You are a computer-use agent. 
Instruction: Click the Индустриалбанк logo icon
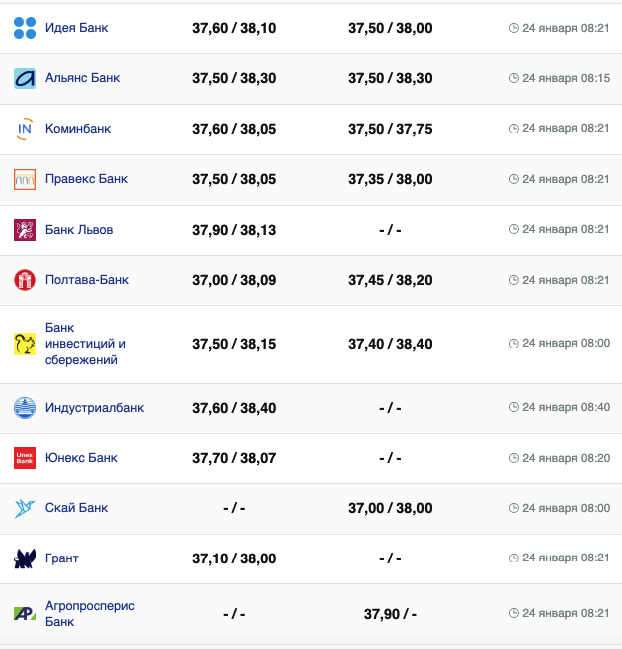coord(25,408)
